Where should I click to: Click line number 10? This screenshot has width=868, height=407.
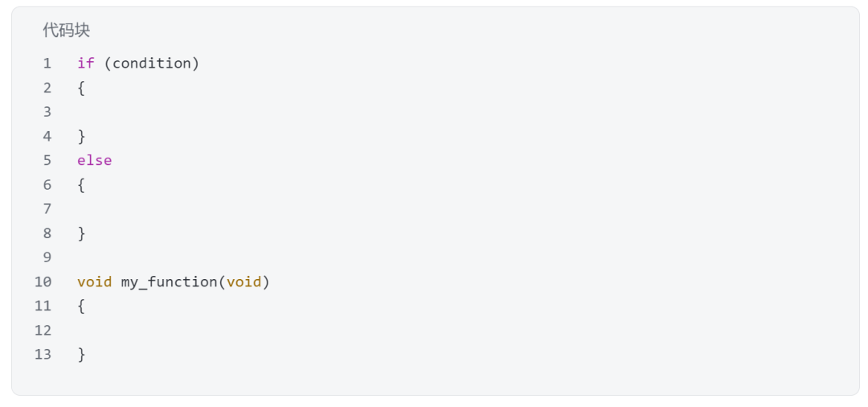(43, 282)
